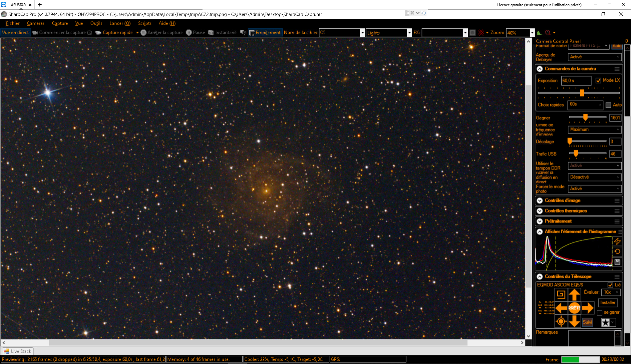Toggle the Auto exposure checkbox
The height and width of the screenshot is (364, 631).
(x=608, y=105)
